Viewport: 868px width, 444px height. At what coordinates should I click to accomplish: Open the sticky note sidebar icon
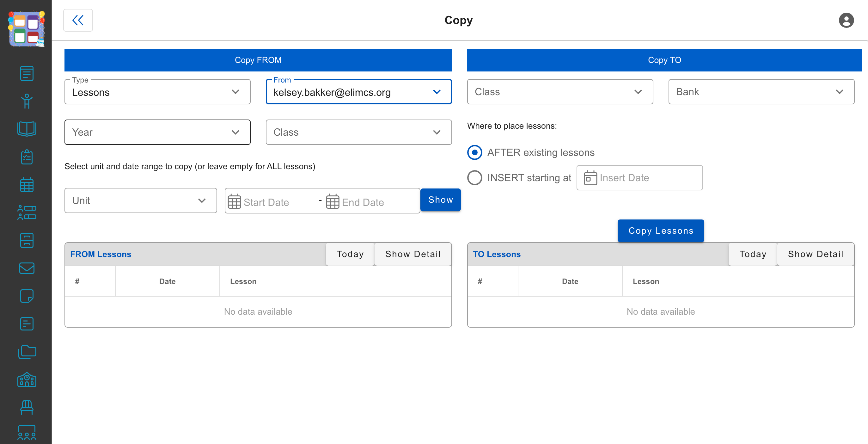click(27, 296)
